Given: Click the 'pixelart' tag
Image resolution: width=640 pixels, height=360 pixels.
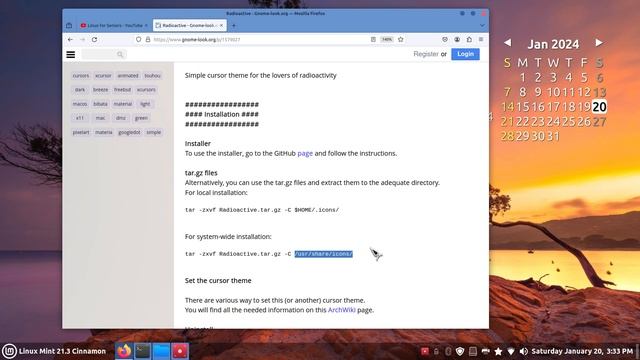Looking at the screenshot, I should (81, 132).
